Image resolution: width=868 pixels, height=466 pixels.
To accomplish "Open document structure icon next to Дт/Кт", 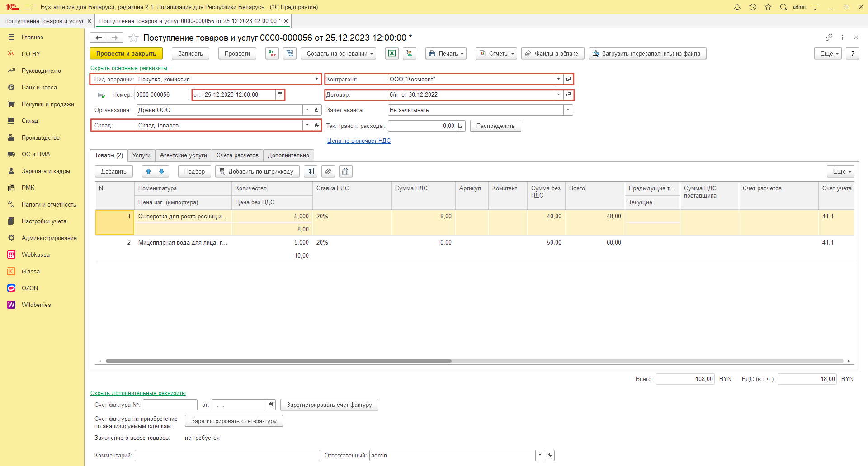I will point(290,53).
